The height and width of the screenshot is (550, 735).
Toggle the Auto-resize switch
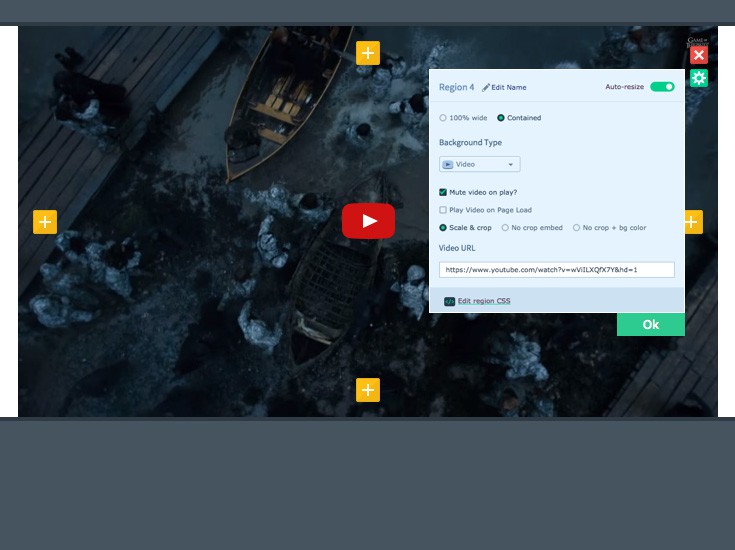click(662, 87)
